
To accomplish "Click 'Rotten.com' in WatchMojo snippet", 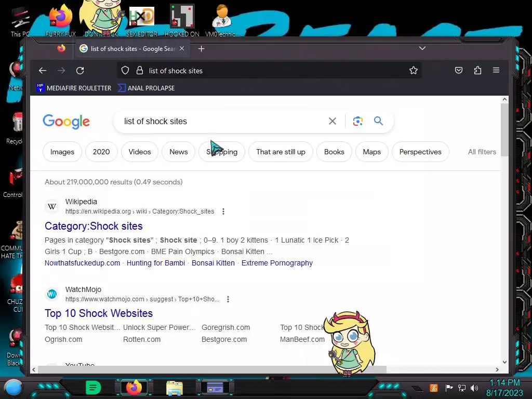I will (x=142, y=339).
